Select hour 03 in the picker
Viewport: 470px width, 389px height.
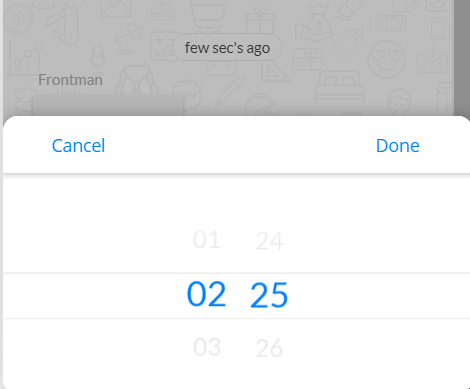click(x=207, y=347)
